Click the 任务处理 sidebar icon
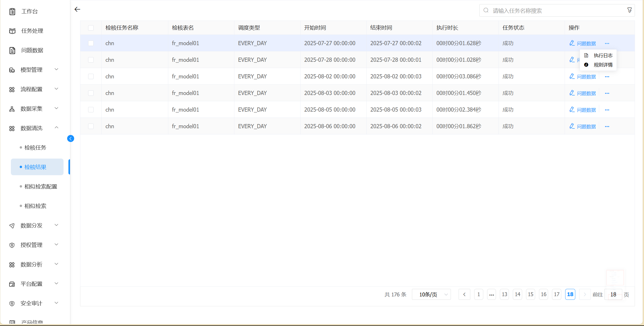The width and height of the screenshot is (644, 326). point(12,31)
